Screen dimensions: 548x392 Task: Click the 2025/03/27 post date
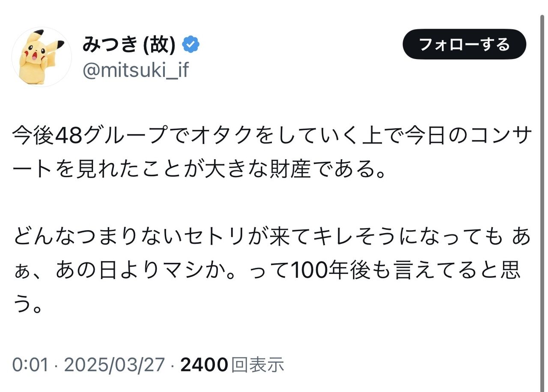pyautogui.click(x=114, y=365)
